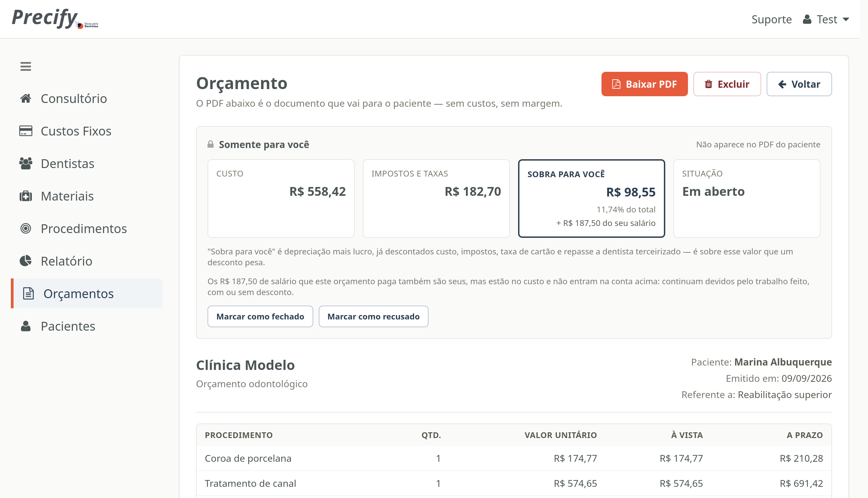Click the Procedimentos target icon

pos(26,228)
